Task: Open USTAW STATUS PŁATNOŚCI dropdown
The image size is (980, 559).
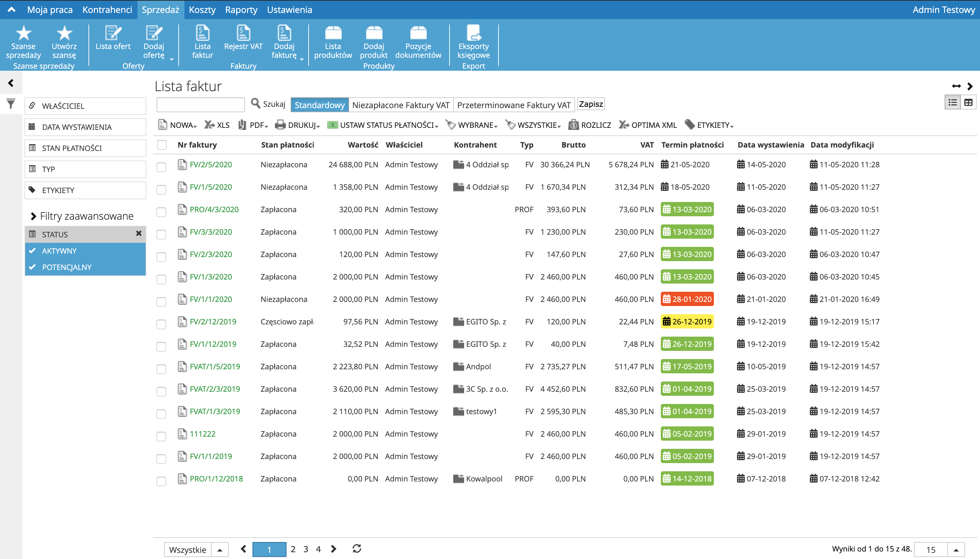Action: click(x=382, y=125)
